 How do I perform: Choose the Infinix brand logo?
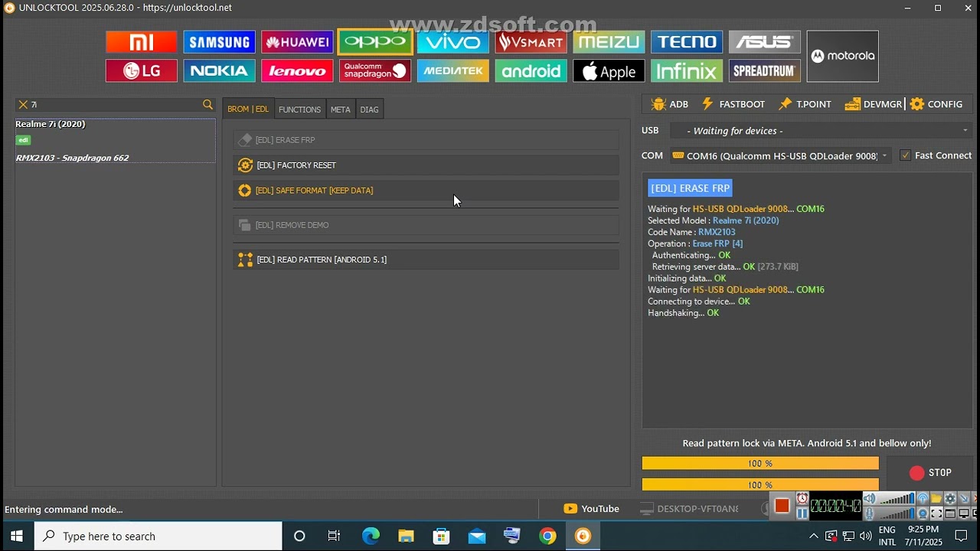click(687, 71)
